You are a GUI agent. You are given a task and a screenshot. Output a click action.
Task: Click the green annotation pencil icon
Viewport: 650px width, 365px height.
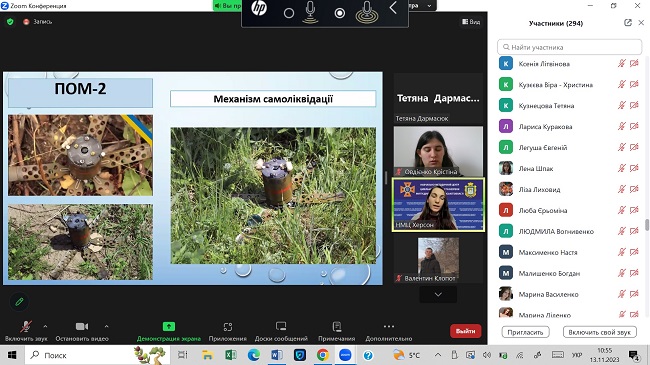click(x=19, y=302)
